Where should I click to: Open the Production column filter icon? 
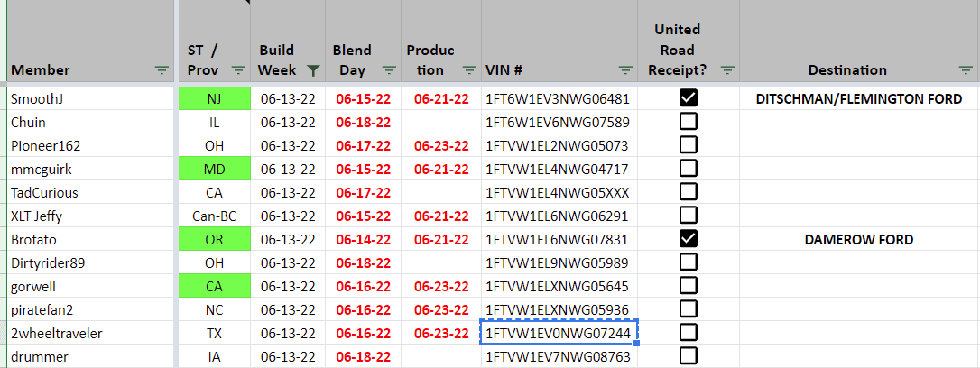(x=469, y=70)
